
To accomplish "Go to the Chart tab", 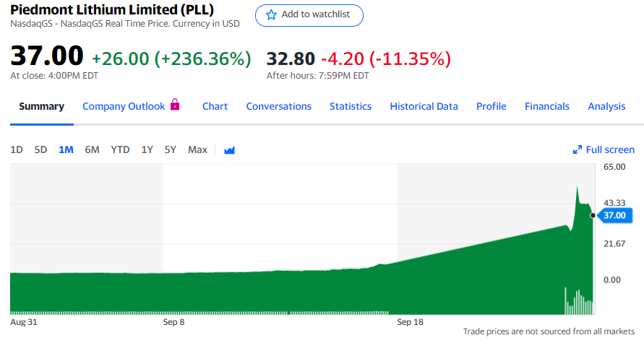I will click(215, 106).
